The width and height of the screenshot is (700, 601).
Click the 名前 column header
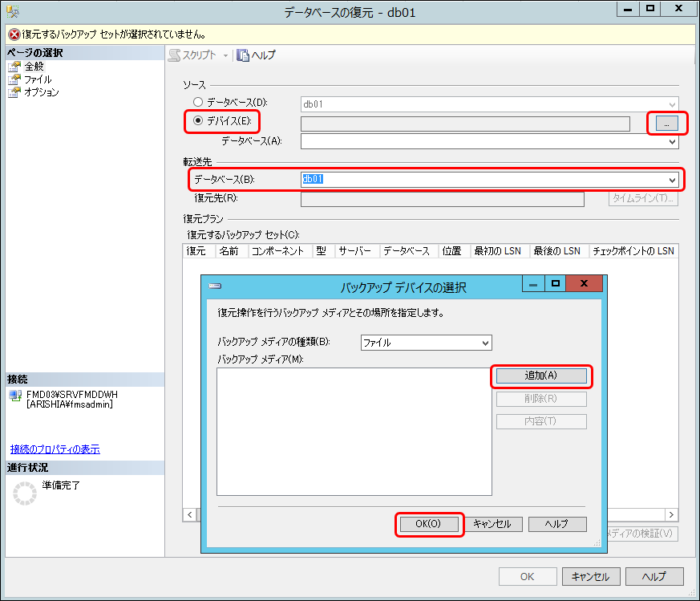click(x=229, y=251)
